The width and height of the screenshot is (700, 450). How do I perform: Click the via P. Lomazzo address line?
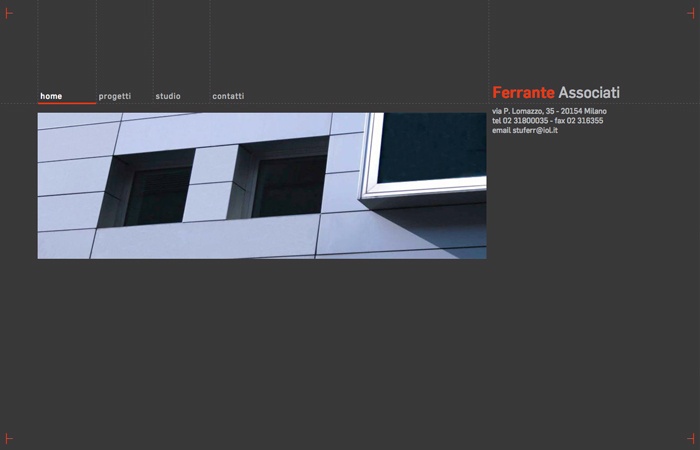(549, 111)
